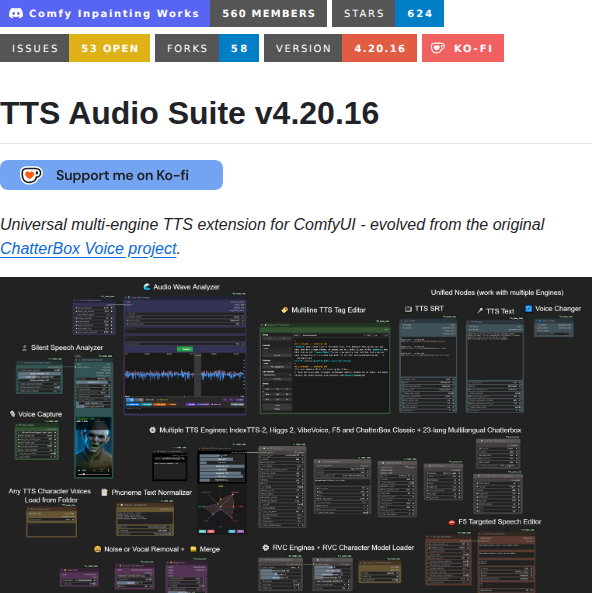Click the Noise or Vocal Removal emoji icon
Image resolution: width=592 pixels, height=593 pixels.
pos(97,549)
